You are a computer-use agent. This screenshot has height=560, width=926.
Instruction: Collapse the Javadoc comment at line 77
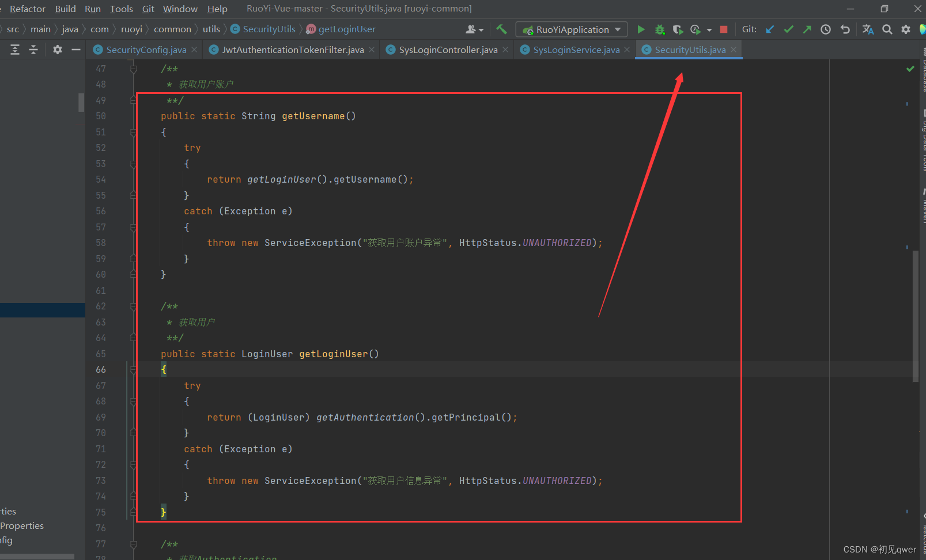(134, 544)
